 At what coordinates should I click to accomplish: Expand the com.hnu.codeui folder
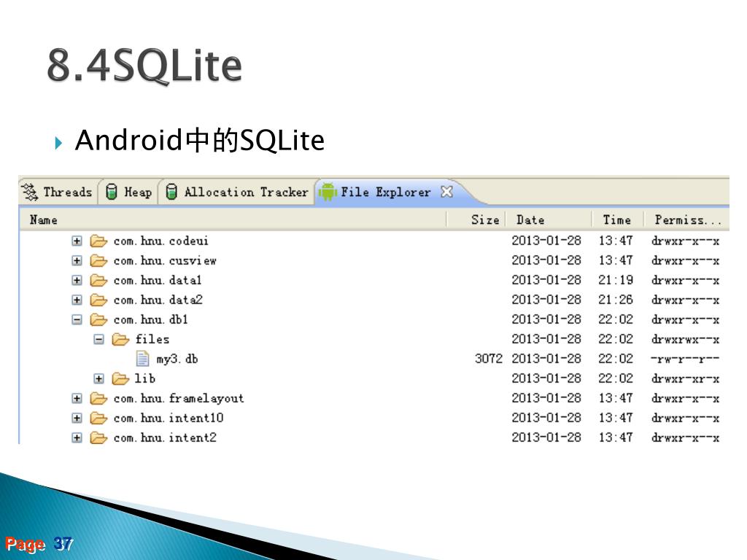click(77, 241)
